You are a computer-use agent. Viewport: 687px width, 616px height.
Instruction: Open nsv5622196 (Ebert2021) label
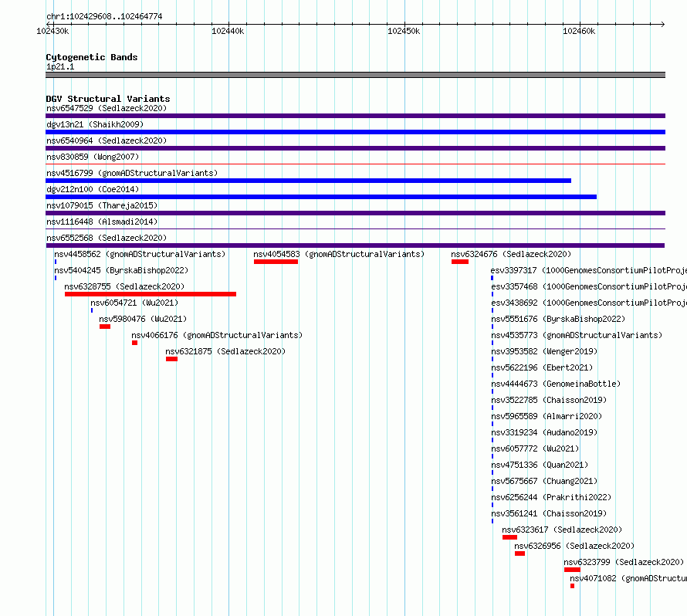pos(542,367)
